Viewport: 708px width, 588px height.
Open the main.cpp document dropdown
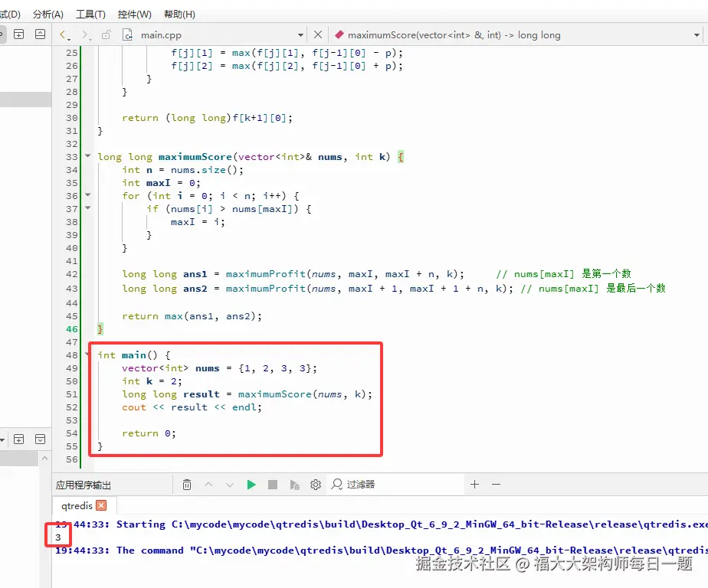(300, 35)
